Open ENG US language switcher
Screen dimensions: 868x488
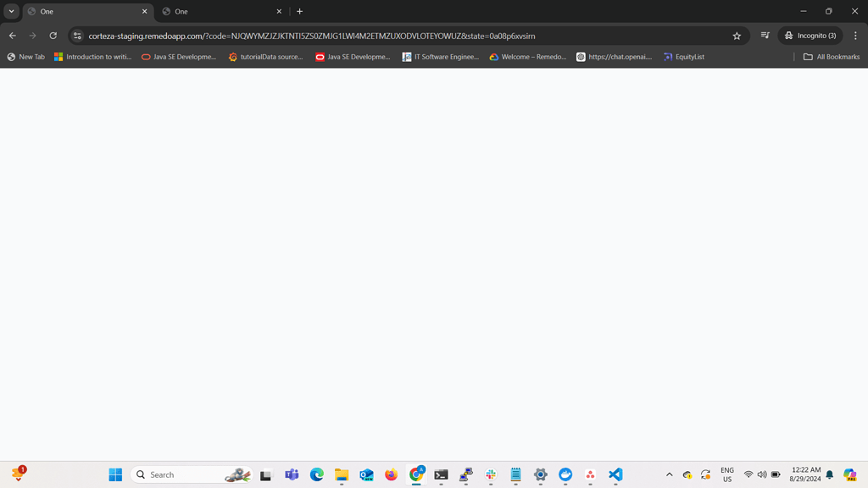pos(727,474)
